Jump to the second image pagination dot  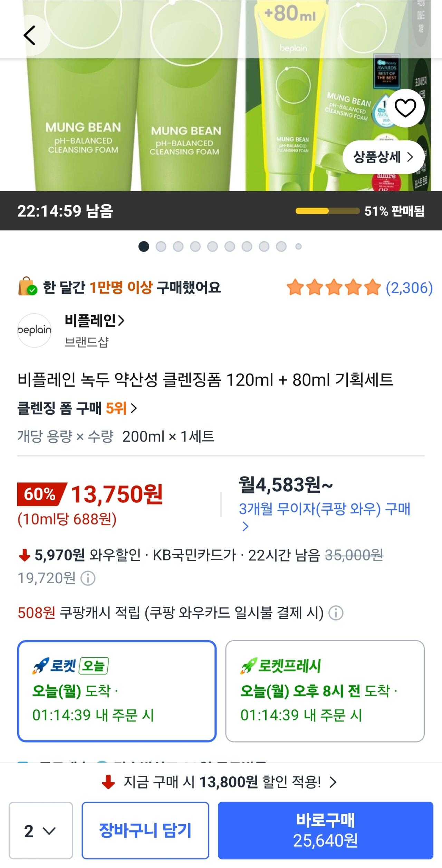(x=161, y=247)
